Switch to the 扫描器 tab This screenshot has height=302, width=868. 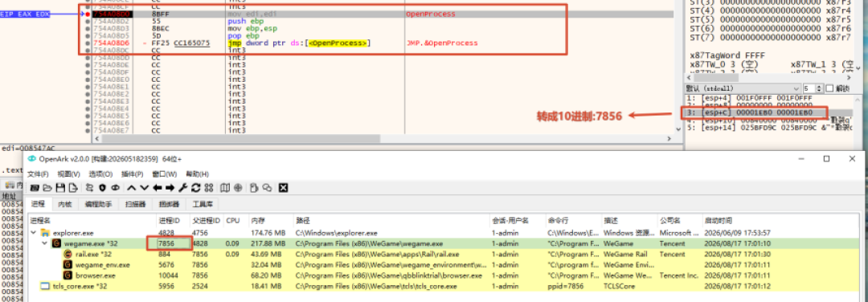coord(136,204)
